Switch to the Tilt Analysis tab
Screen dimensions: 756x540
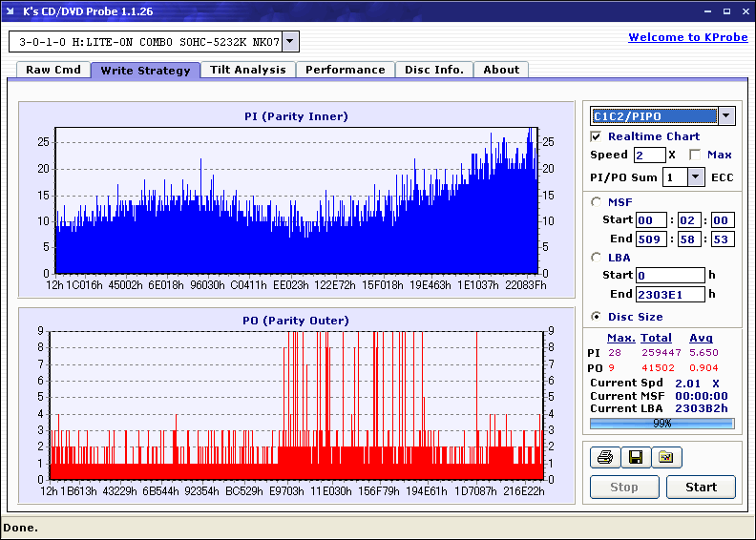tap(247, 70)
